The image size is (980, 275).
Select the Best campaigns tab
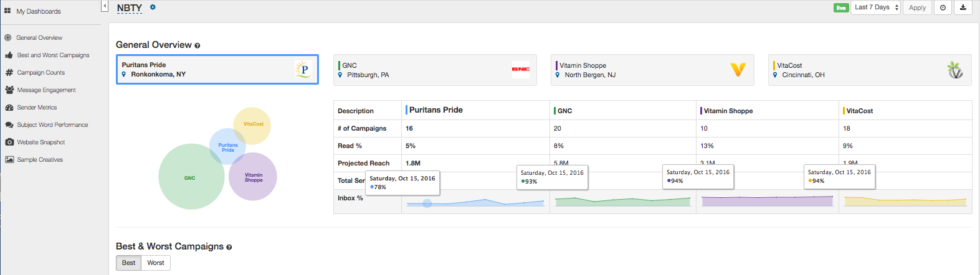(128, 263)
